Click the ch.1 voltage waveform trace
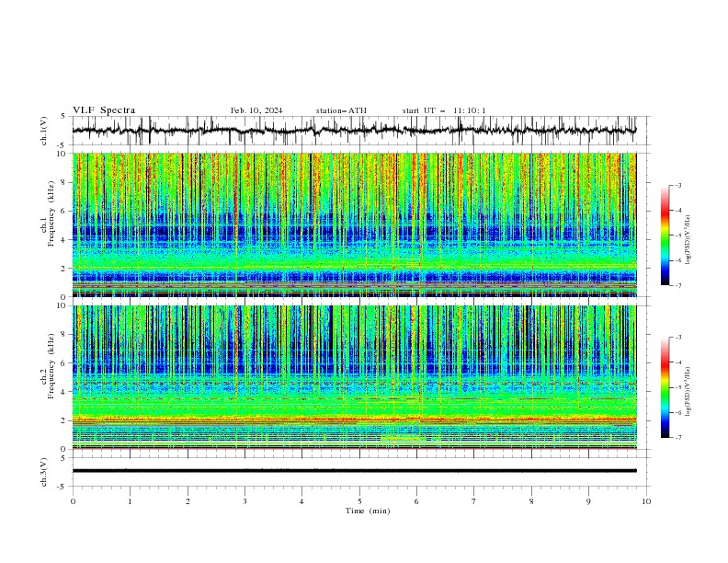The image size is (728, 563). (354, 131)
